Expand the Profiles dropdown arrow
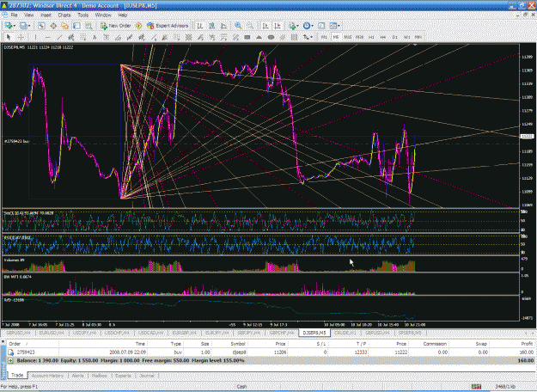The width and height of the screenshot is (537, 392). tap(29, 26)
